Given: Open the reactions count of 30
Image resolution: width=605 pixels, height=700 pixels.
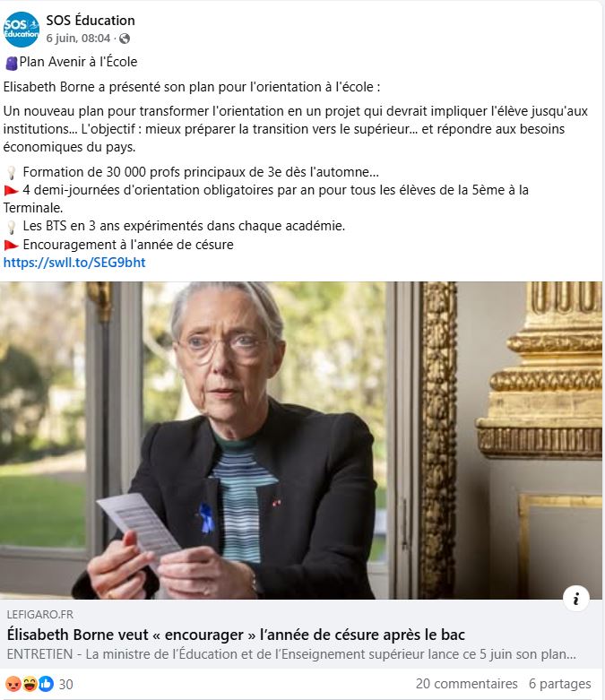Looking at the screenshot, I should (65, 684).
